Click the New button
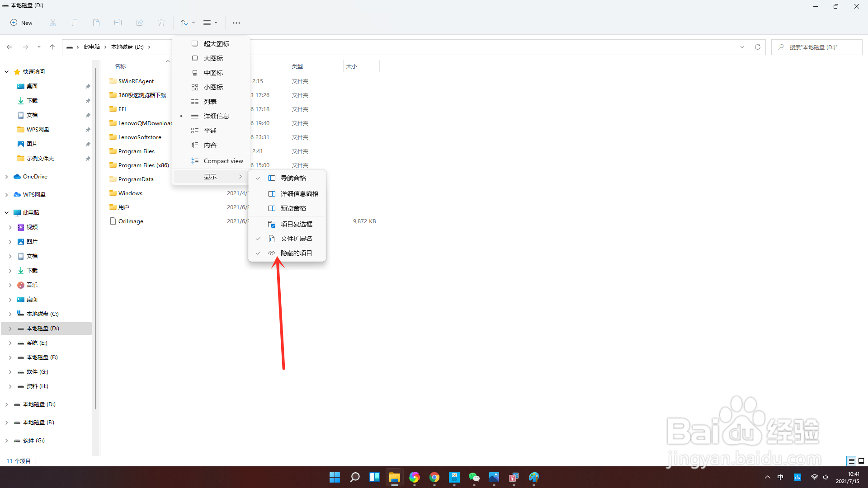This screenshot has width=868, height=488. [21, 23]
